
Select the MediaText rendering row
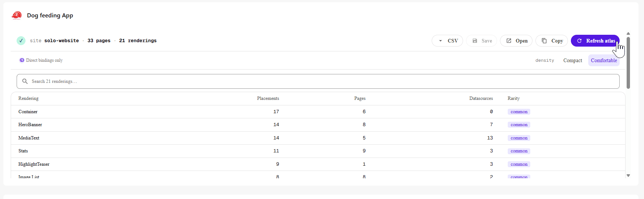tap(318, 138)
